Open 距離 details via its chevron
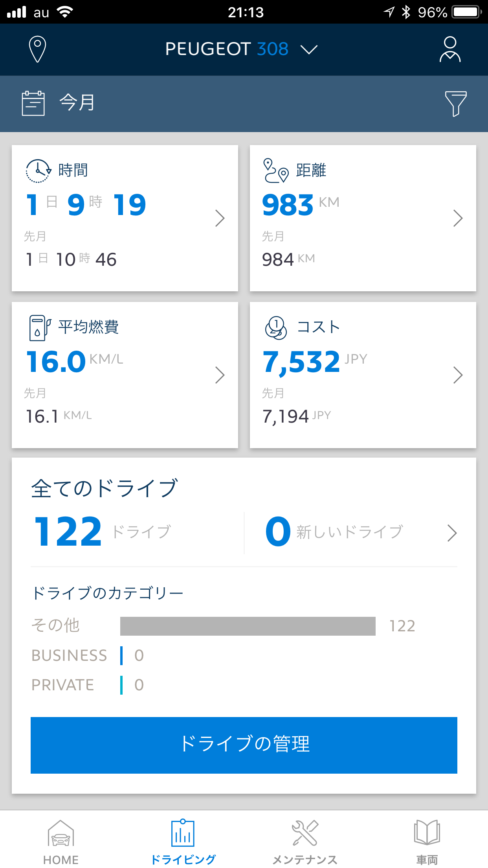 pyautogui.click(x=458, y=218)
